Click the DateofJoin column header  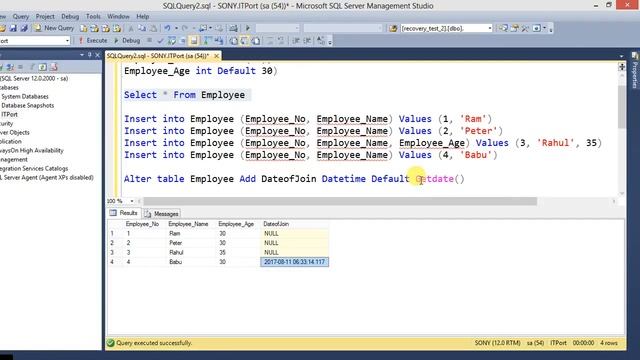(294, 224)
